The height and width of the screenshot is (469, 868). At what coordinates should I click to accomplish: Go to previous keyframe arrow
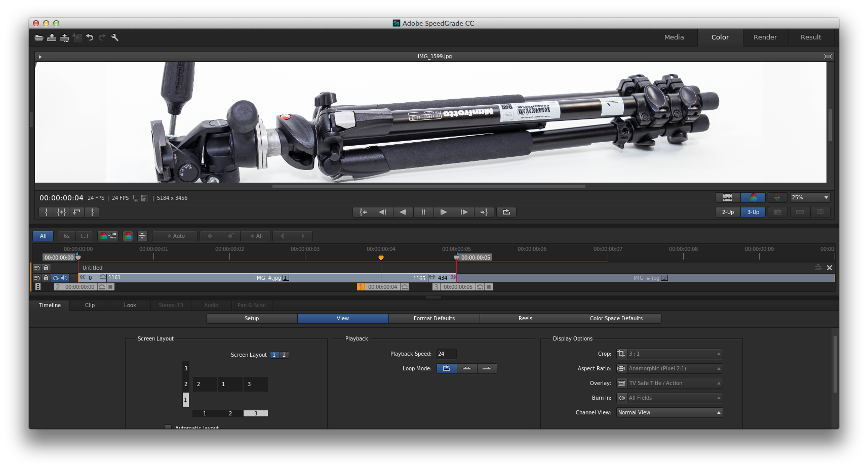[x=283, y=236]
